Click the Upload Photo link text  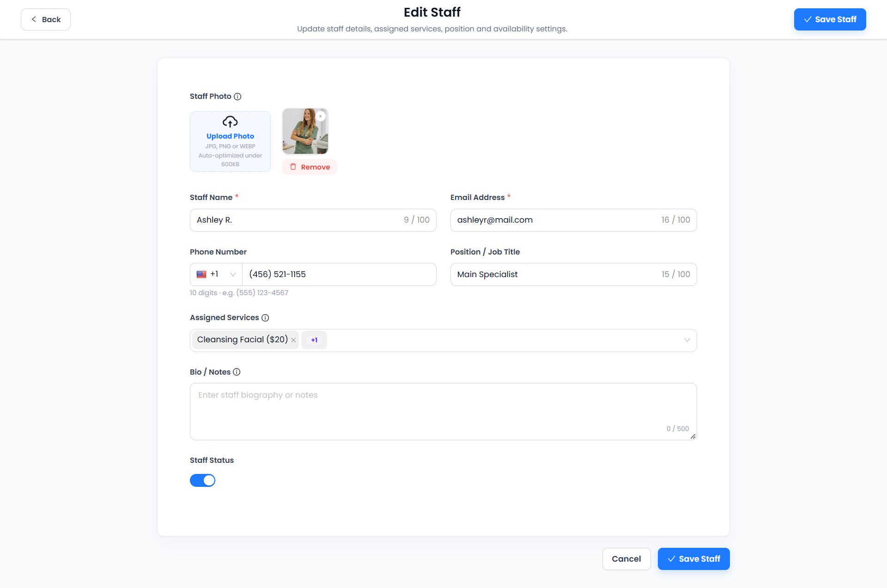230,136
